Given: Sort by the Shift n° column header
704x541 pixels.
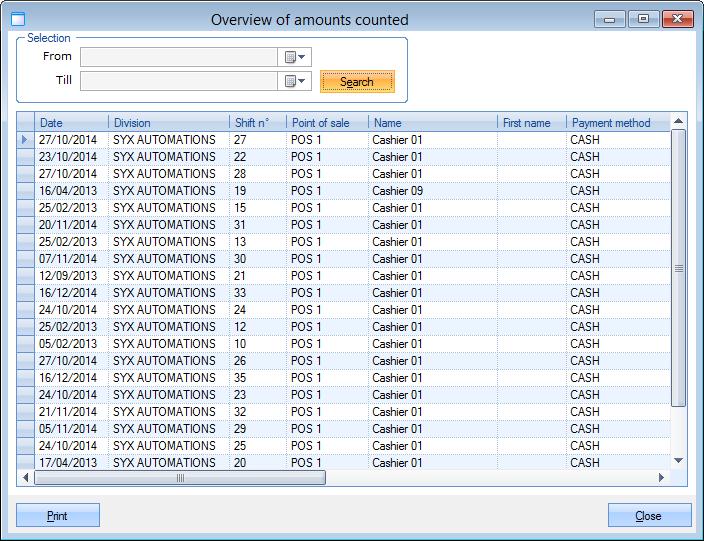Looking at the screenshot, I should click(257, 123).
